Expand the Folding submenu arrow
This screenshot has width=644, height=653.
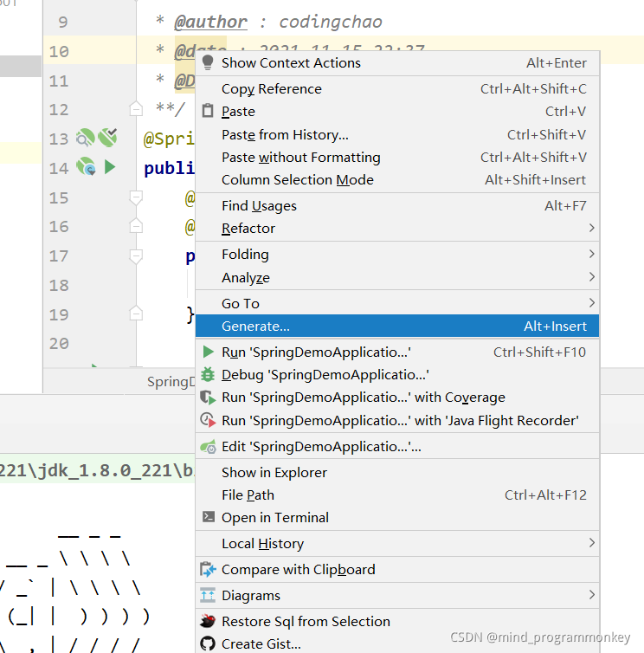(591, 254)
